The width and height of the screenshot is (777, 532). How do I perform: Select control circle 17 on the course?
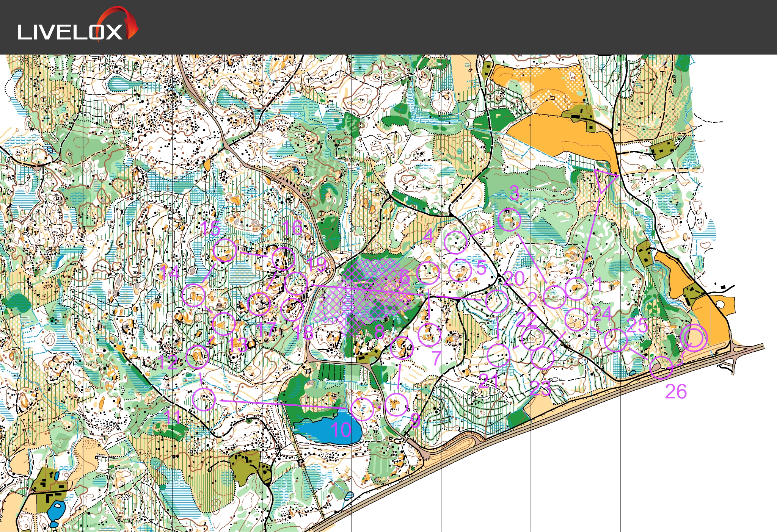click(x=259, y=304)
